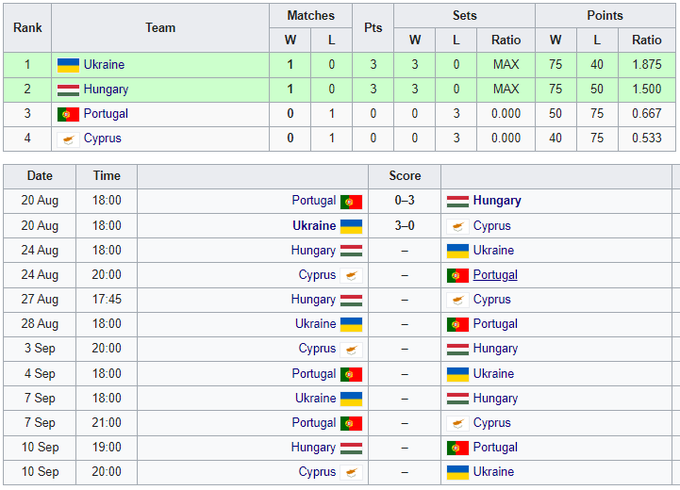The image size is (680, 490).
Task: Click the Score column header in schedule
Action: (x=405, y=176)
